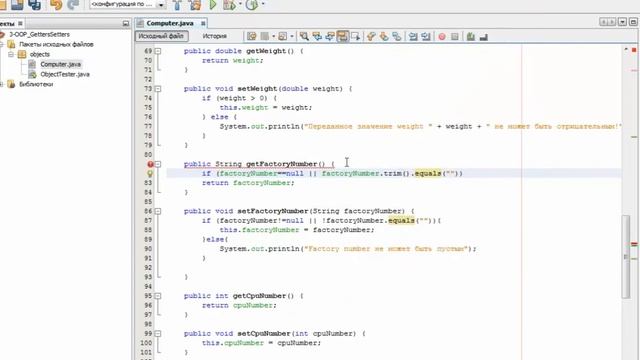Viewport: 640px width, 360px height.
Task: Collapse the setCpuNumber fold on line 99
Action: tap(158, 333)
